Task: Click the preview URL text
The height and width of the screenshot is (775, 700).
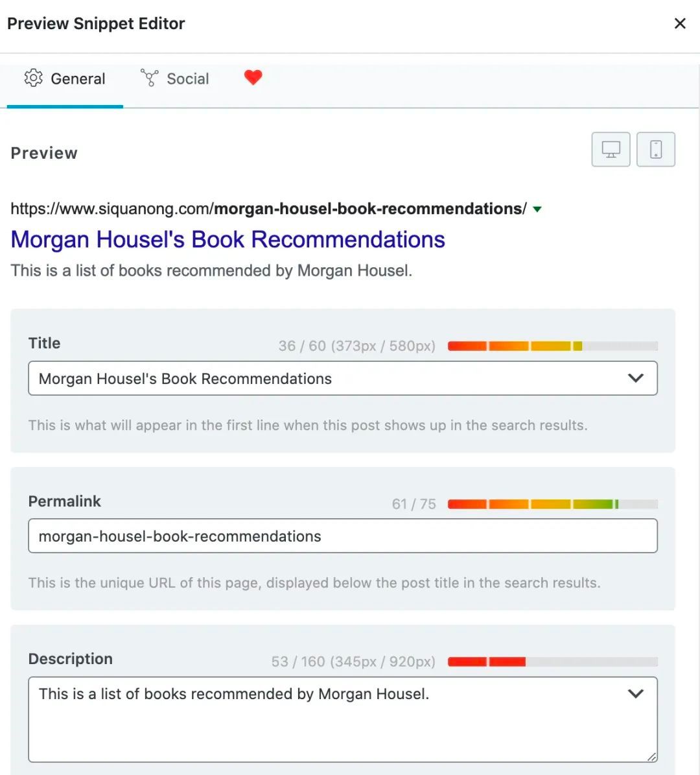Action: click(268, 209)
